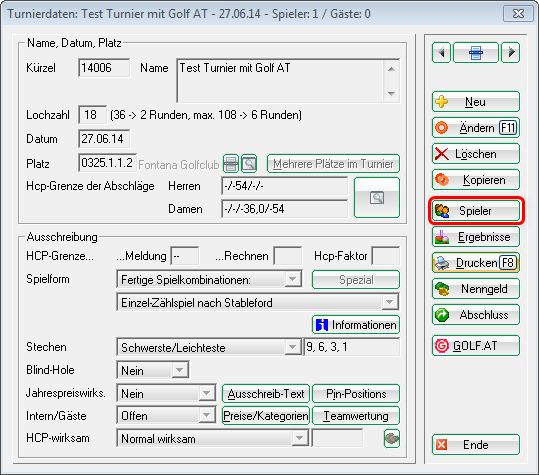Expand the Einzel-Zählspiel nach Stableford dropdown
Image resolution: width=539 pixels, height=475 pixels.
click(x=389, y=302)
